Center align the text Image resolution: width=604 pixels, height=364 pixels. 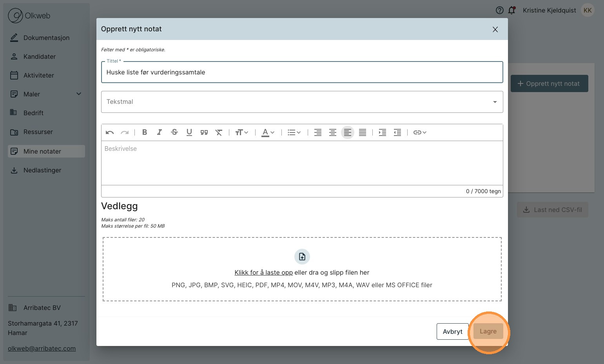coord(333,132)
